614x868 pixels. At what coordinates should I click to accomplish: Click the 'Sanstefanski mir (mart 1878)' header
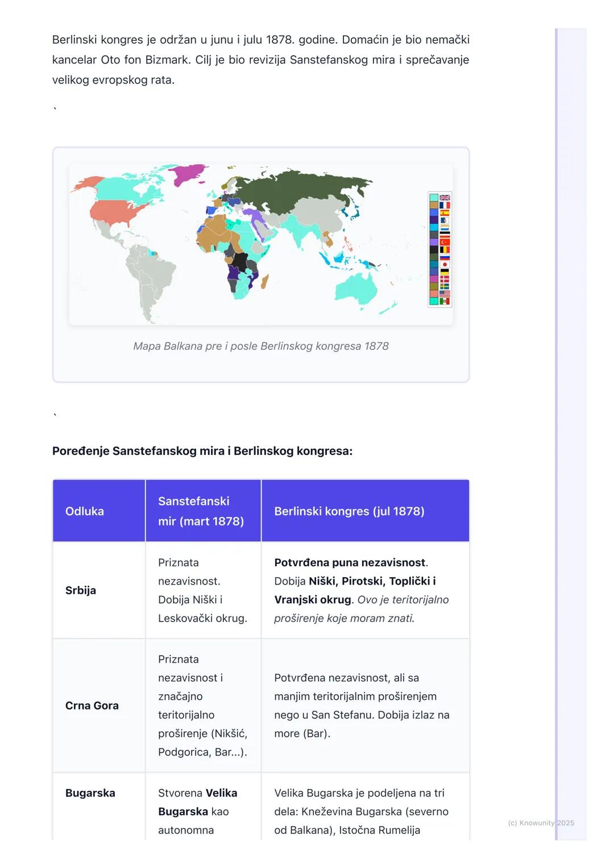point(201,511)
